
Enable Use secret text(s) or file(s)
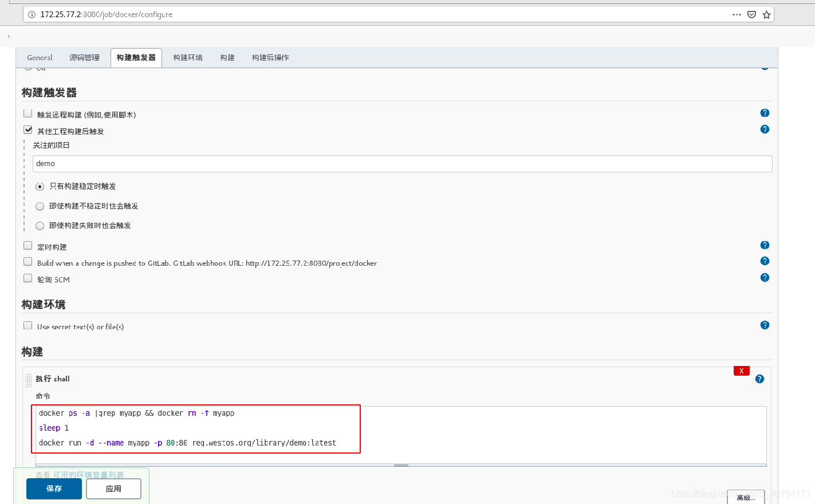tap(27, 325)
